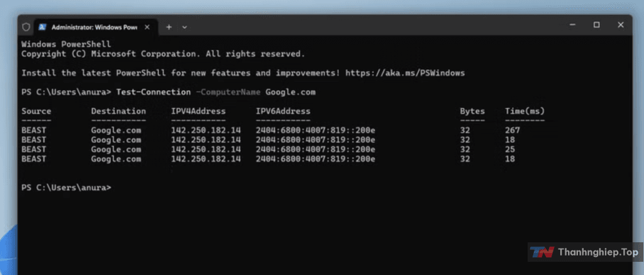Image resolution: width=644 pixels, height=275 pixels.
Task: Minimize the terminal window
Action: (x=572, y=25)
